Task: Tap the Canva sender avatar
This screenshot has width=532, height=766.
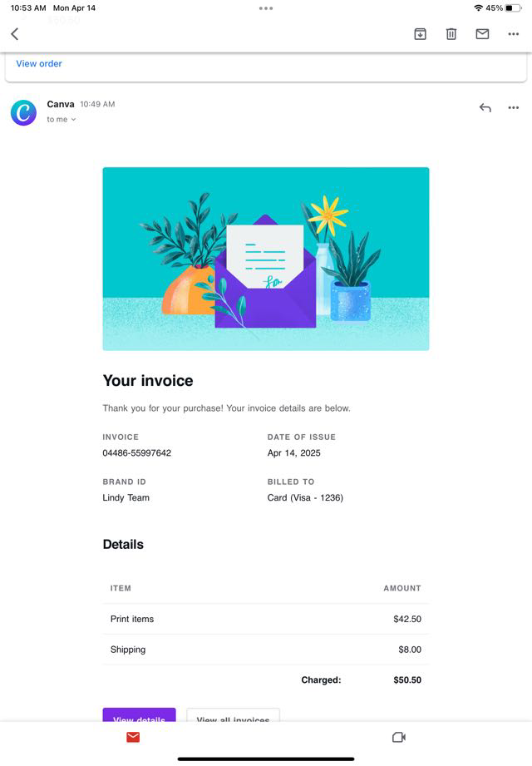Action: [23, 112]
